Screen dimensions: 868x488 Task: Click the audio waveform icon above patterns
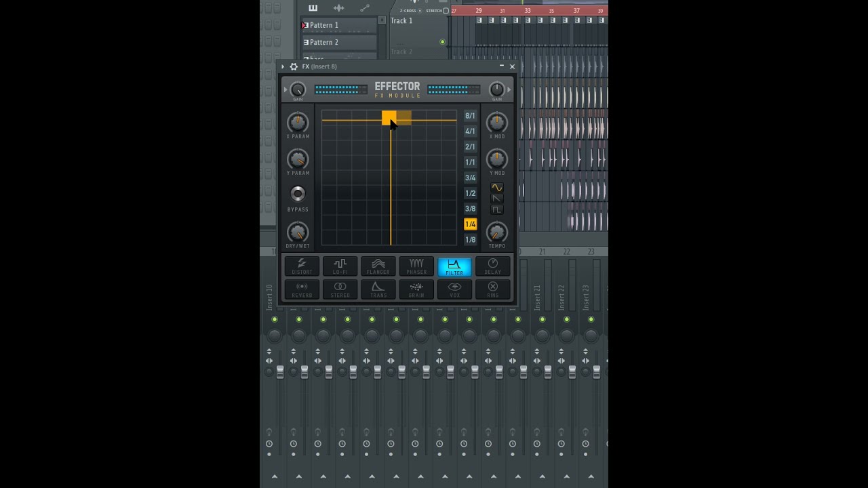pos(339,8)
